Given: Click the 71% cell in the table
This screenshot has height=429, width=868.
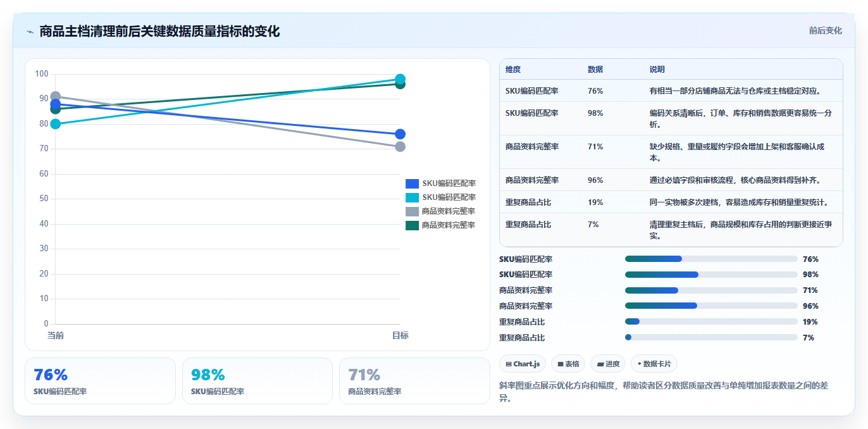Looking at the screenshot, I should point(595,146).
